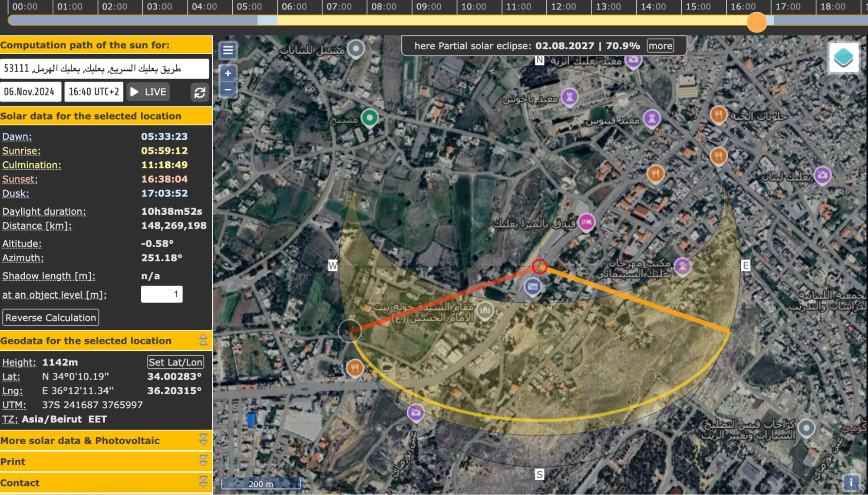Click the Set Lat/Lon button
868x495 pixels.
coord(175,362)
